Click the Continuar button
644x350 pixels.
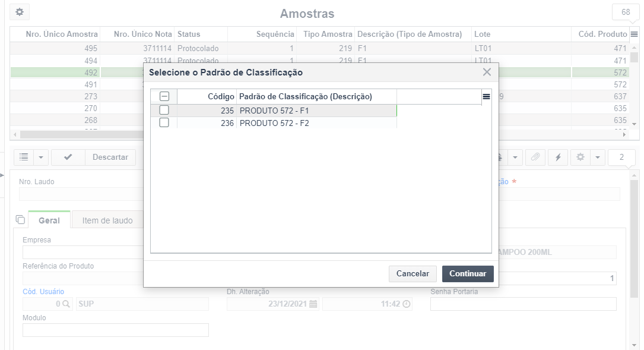(468, 274)
